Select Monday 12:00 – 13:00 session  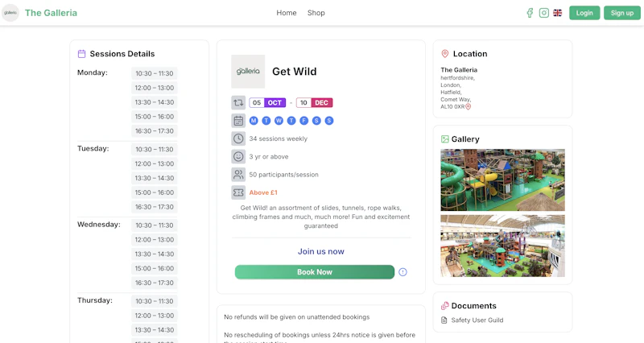pyautogui.click(x=155, y=88)
